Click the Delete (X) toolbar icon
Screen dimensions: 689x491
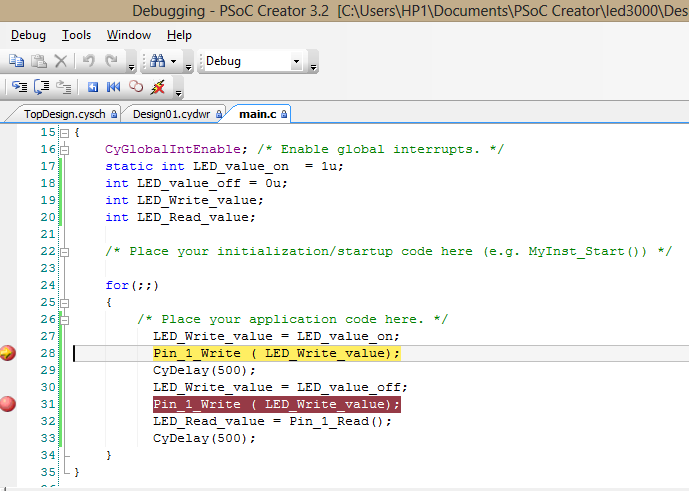click(61, 61)
